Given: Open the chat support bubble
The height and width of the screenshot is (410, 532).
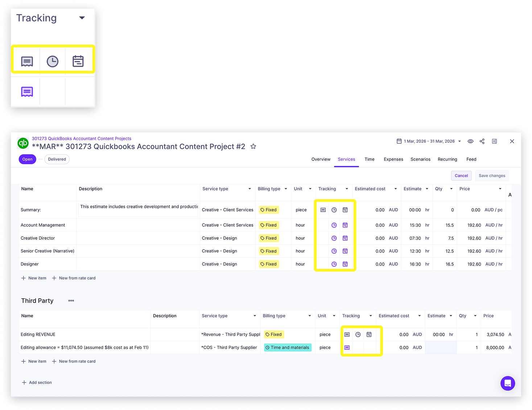Looking at the screenshot, I should (x=508, y=383).
